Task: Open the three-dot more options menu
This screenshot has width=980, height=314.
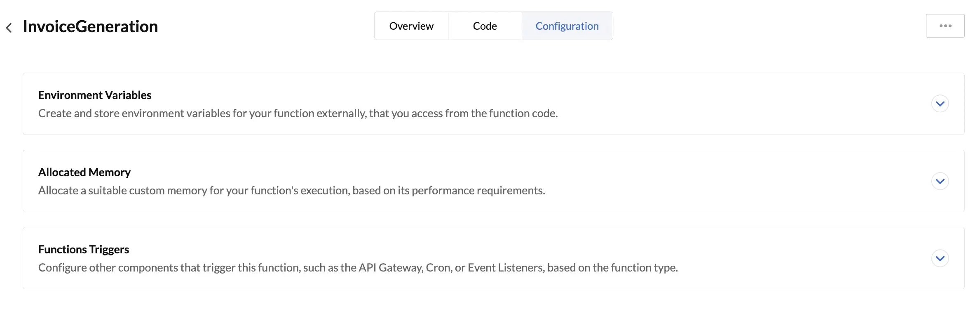Action: pos(945,26)
